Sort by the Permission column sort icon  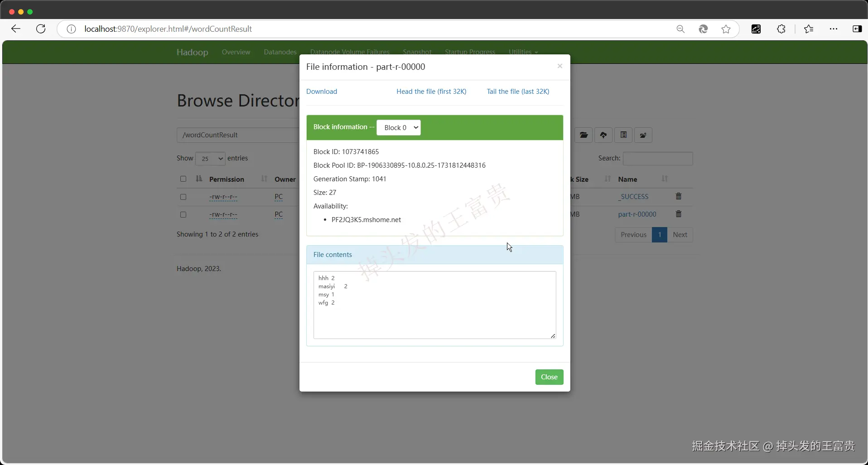[265, 179]
